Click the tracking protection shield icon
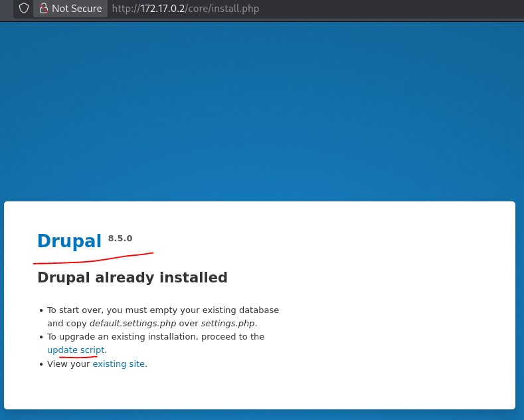Image resolution: width=524 pixels, height=420 pixels. click(x=24, y=9)
